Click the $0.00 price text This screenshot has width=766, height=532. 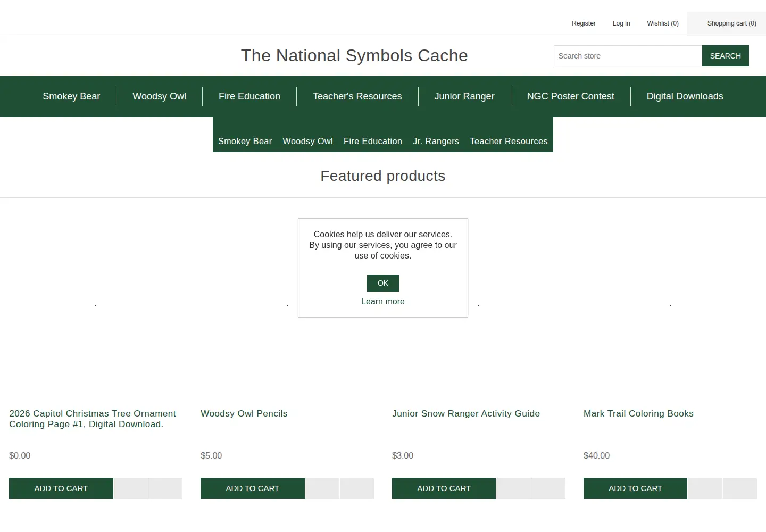(x=20, y=455)
